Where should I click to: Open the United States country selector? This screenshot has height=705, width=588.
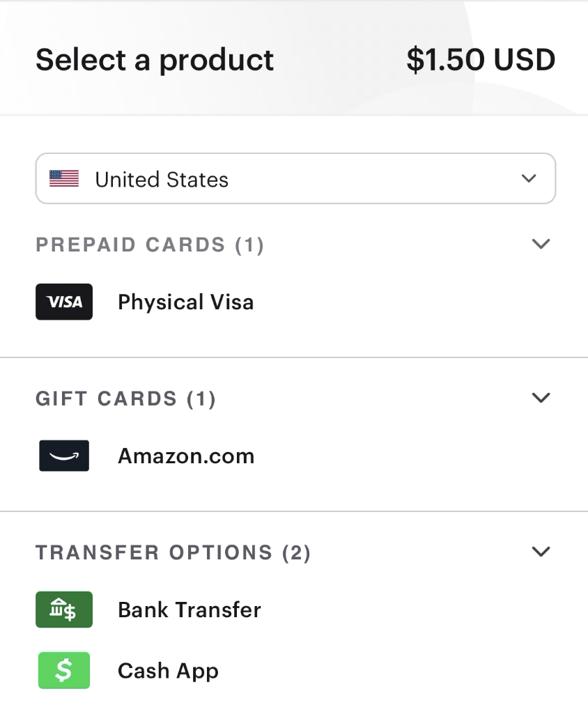point(296,178)
